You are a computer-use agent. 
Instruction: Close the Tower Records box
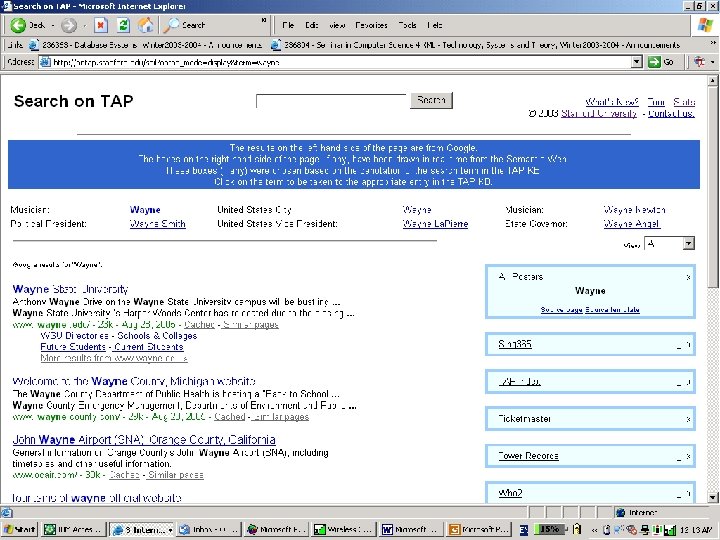(x=688, y=456)
